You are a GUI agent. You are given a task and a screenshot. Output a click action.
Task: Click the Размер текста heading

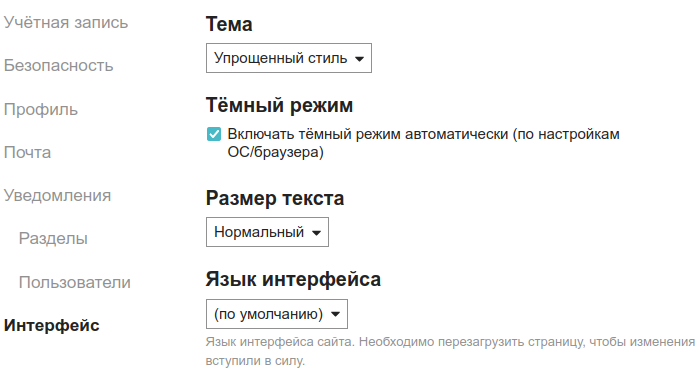(x=275, y=198)
